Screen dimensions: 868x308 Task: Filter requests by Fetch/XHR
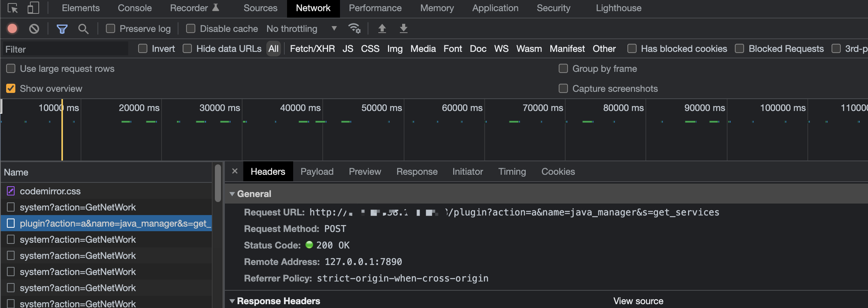(312, 49)
